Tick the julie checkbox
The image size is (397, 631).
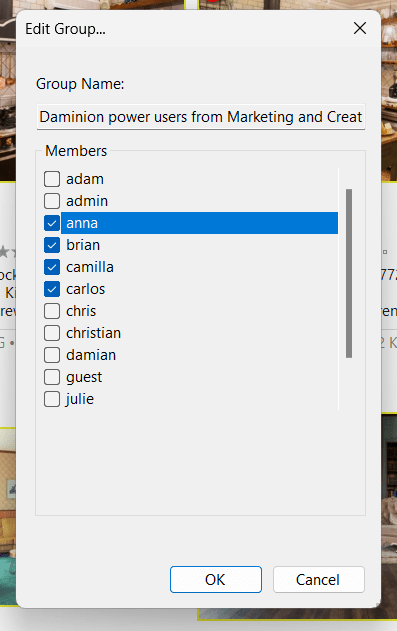(x=52, y=399)
